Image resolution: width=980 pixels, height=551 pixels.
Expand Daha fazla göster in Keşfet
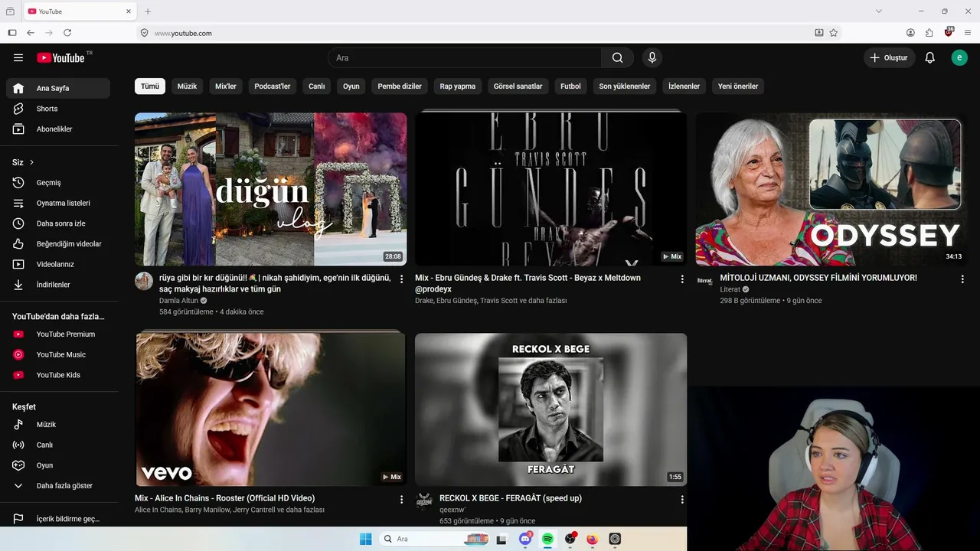[x=58, y=486]
